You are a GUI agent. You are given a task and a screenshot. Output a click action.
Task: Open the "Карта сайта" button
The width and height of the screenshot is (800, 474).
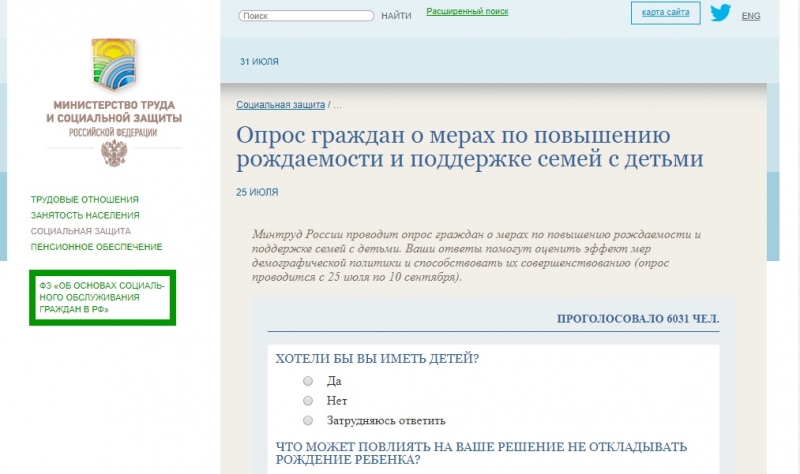[665, 13]
